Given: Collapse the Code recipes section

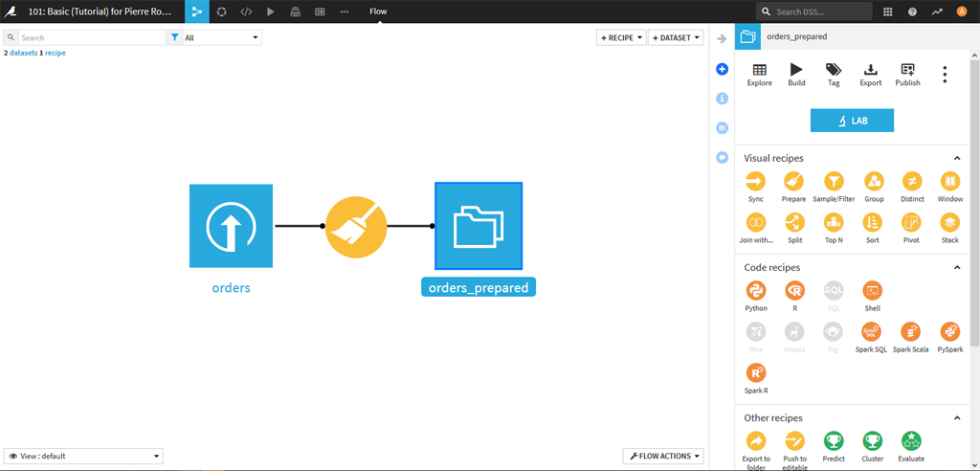Looking at the screenshot, I should (x=956, y=268).
